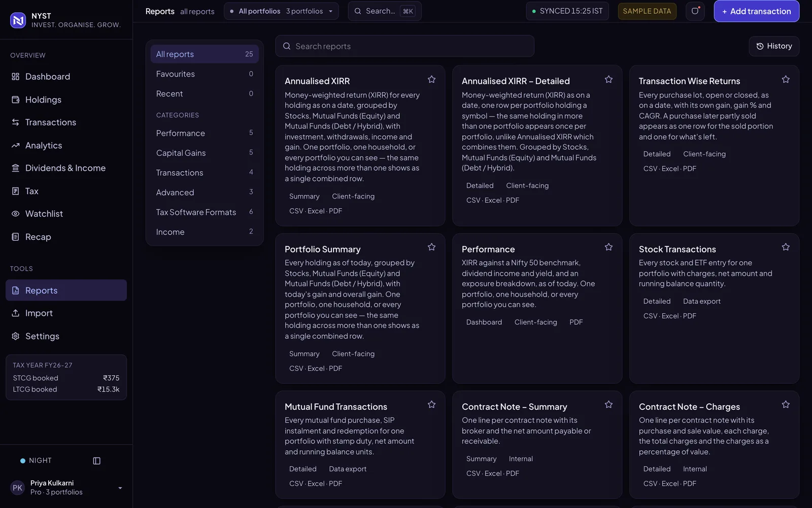Open Settings gear icon
Image resolution: width=812 pixels, height=508 pixels.
pos(16,336)
